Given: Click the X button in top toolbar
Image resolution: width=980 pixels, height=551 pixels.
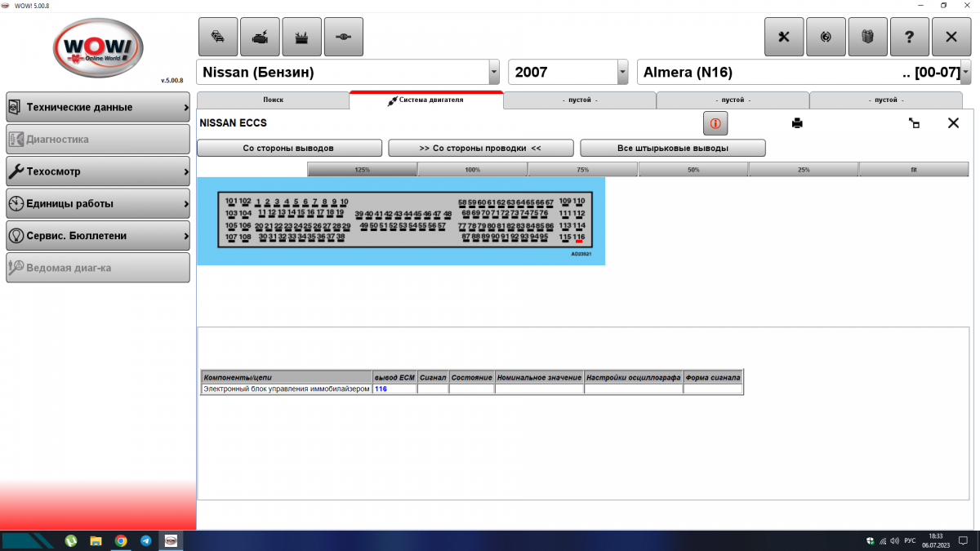Looking at the screenshot, I should pyautogui.click(x=951, y=37).
